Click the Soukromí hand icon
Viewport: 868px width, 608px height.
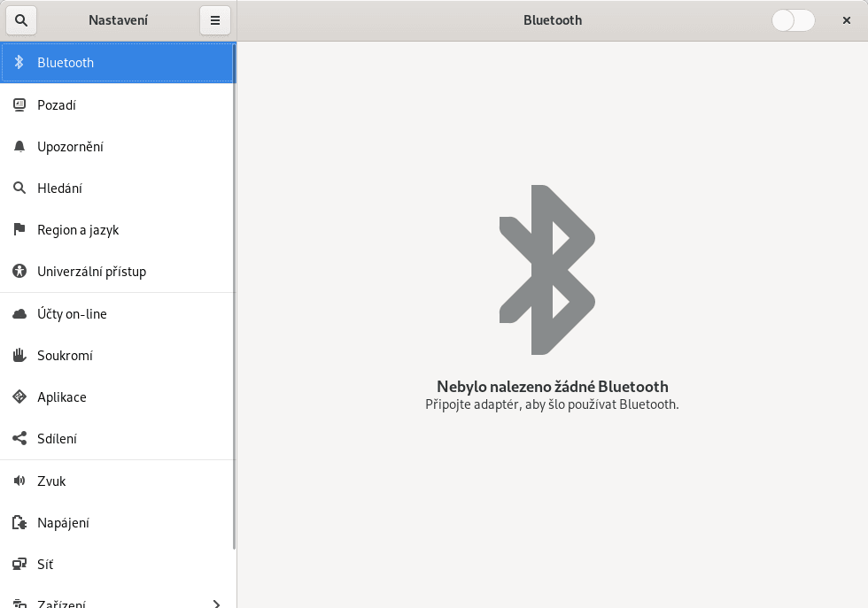coord(19,355)
